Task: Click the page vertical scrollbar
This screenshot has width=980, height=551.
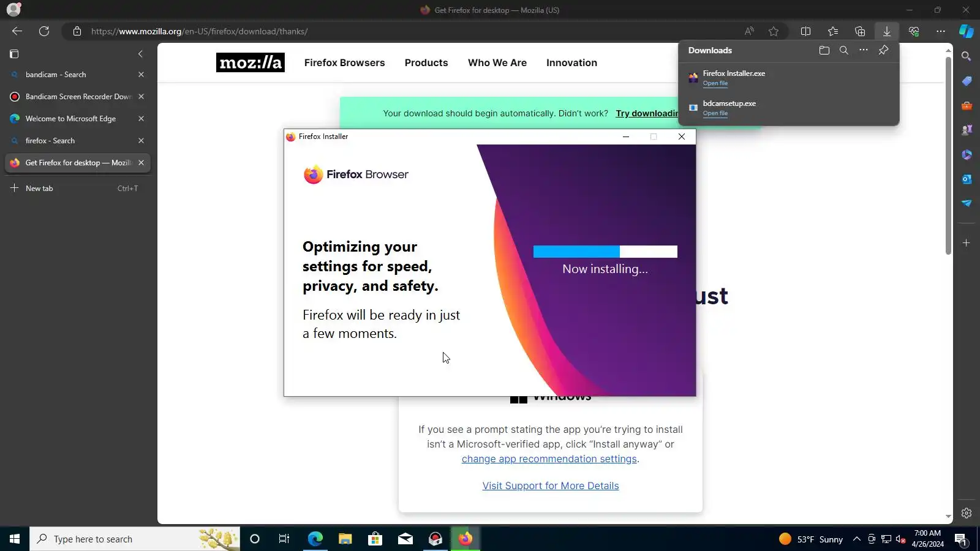Action: [948, 156]
